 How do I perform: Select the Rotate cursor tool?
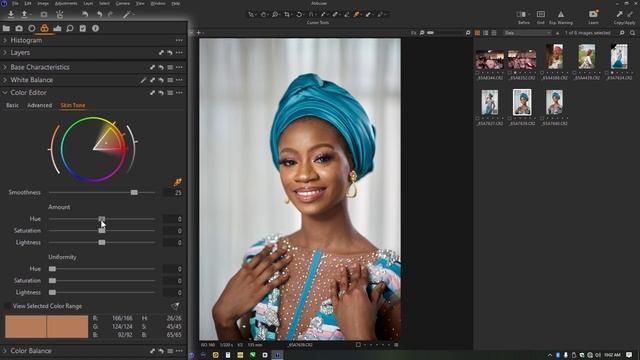[x=299, y=14]
